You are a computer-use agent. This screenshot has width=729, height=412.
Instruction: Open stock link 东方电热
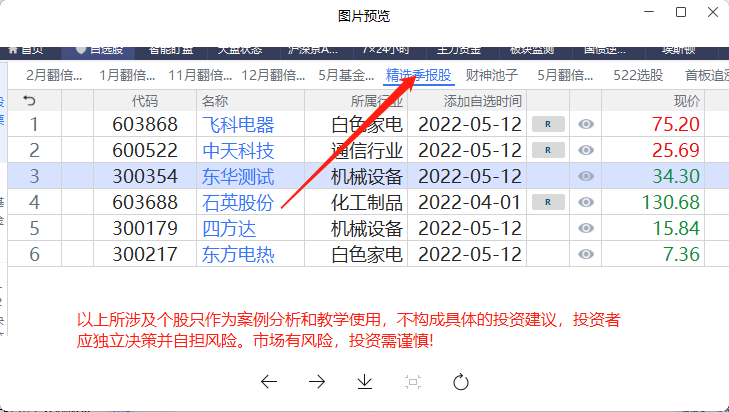click(x=238, y=255)
